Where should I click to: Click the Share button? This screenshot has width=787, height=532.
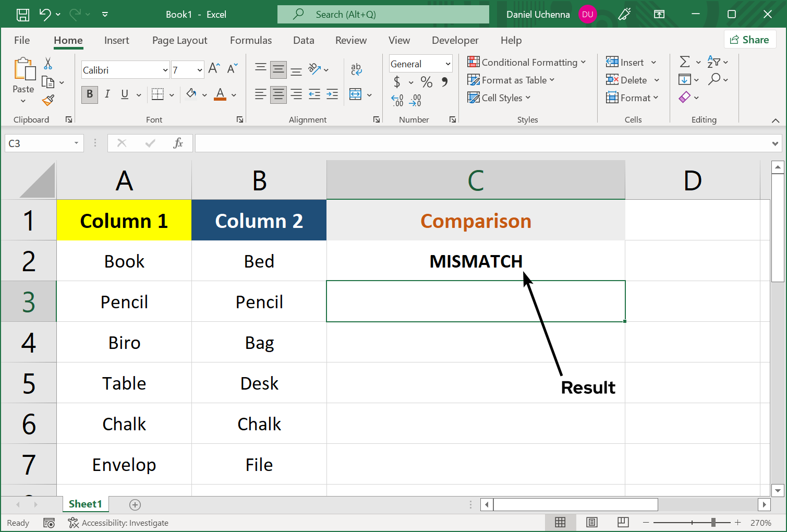coord(750,40)
